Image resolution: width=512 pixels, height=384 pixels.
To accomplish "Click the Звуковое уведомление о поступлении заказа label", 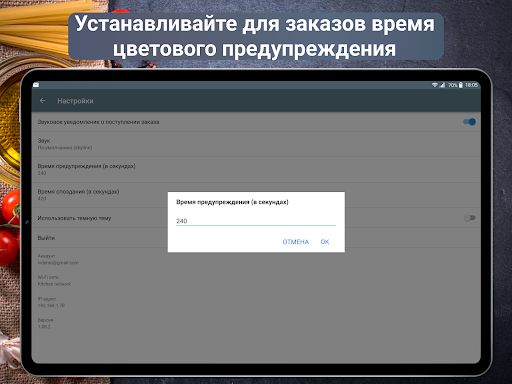I will [98, 122].
